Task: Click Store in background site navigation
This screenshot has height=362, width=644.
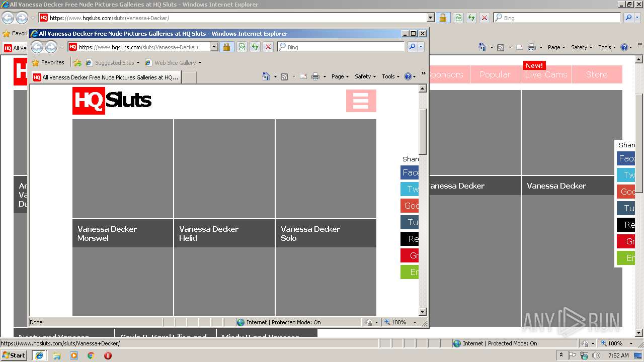Action: (x=597, y=74)
